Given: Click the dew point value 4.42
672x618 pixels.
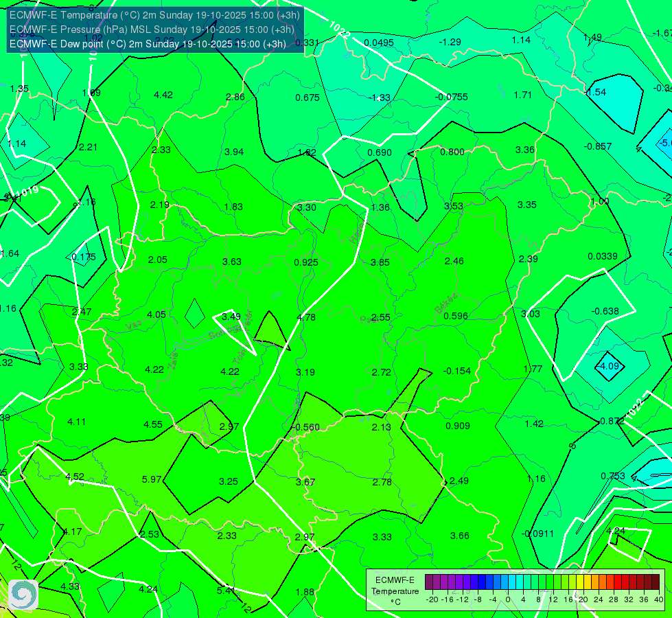Looking at the screenshot, I should pos(163,95).
